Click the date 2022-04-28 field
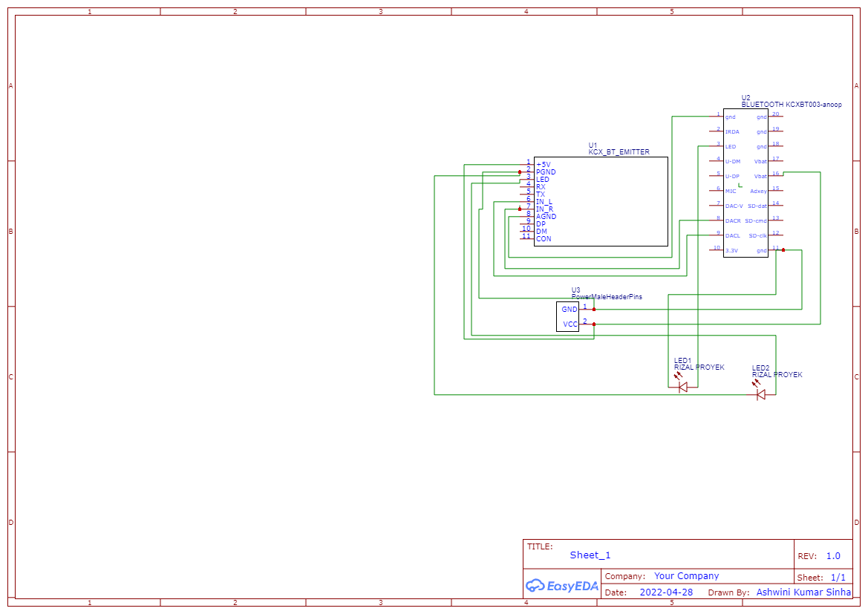Viewport: 868px width, 614px height. 666,592
